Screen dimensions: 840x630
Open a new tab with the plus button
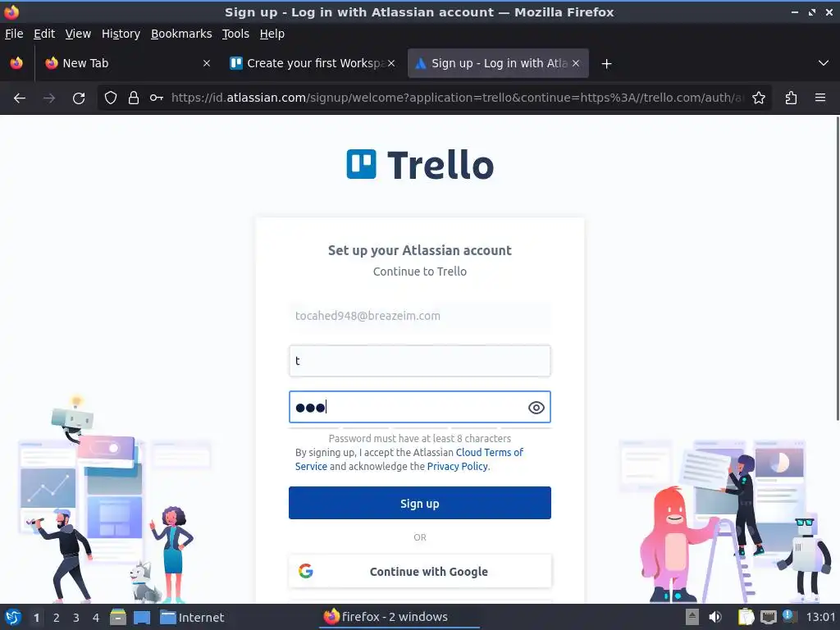pos(606,64)
